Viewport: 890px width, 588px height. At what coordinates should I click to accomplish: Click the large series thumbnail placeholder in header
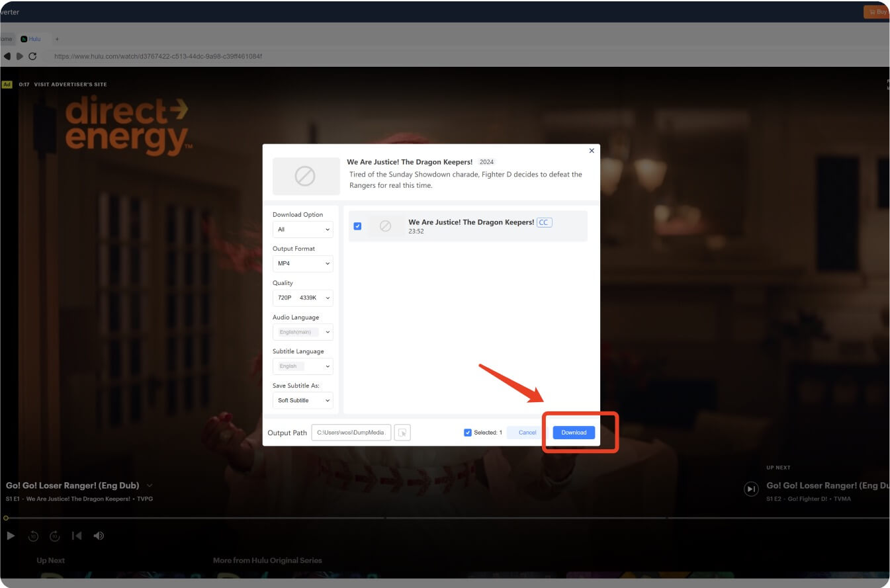[x=306, y=176]
